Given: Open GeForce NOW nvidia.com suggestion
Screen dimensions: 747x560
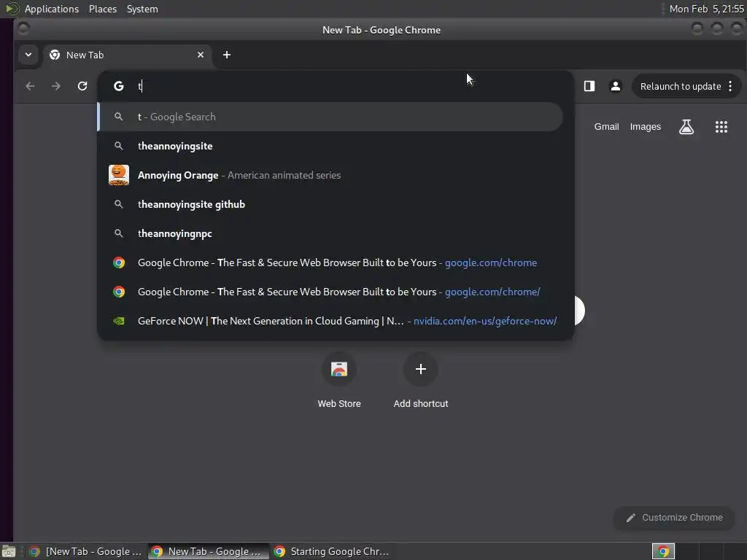Looking at the screenshot, I should 330,321.
